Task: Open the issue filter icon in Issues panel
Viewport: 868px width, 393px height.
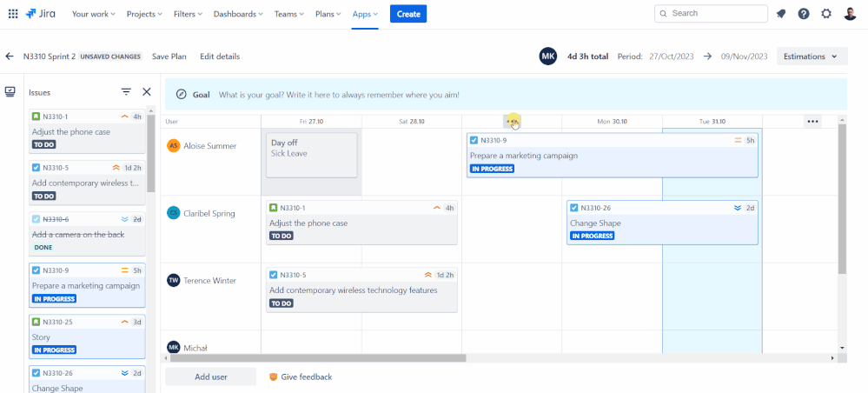Action: [126, 92]
